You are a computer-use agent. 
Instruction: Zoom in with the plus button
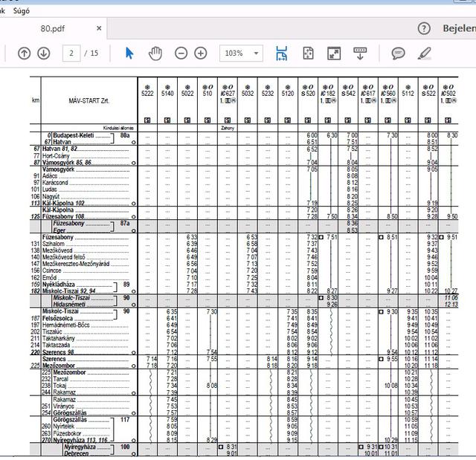coord(200,54)
